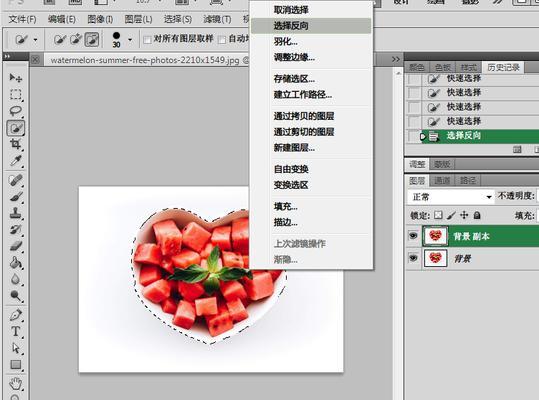The height and width of the screenshot is (400, 539).
Task: Select the History Brush tool
Action: 15,230
